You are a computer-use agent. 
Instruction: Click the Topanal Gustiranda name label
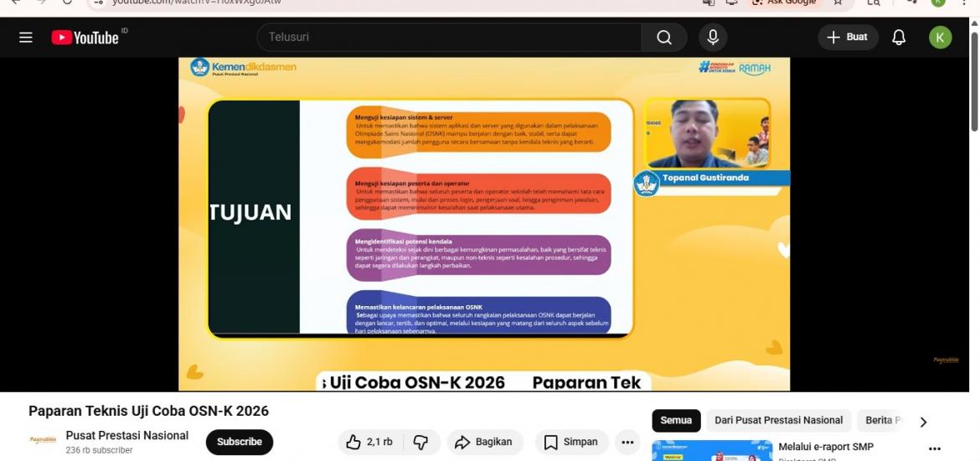point(705,178)
